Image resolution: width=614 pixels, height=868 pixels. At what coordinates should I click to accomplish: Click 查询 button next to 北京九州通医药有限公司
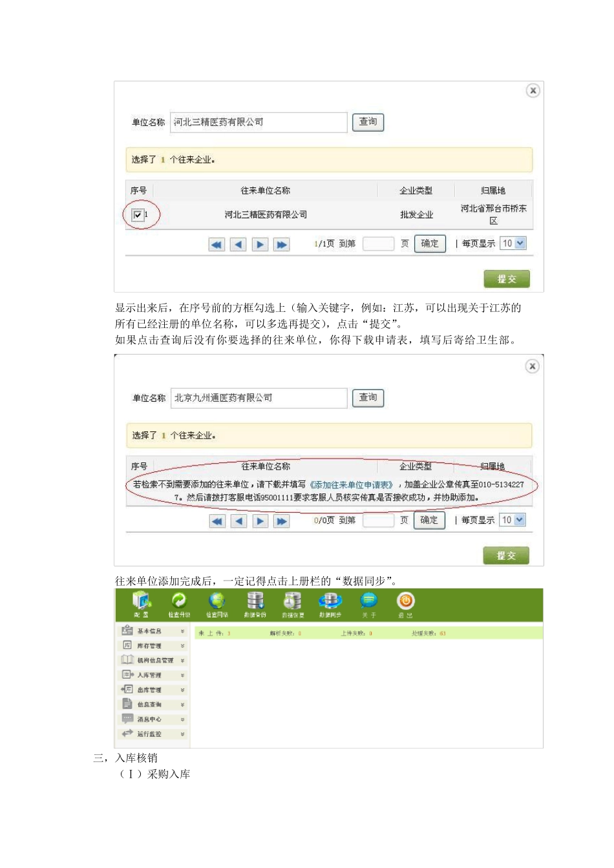[x=368, y=398]
